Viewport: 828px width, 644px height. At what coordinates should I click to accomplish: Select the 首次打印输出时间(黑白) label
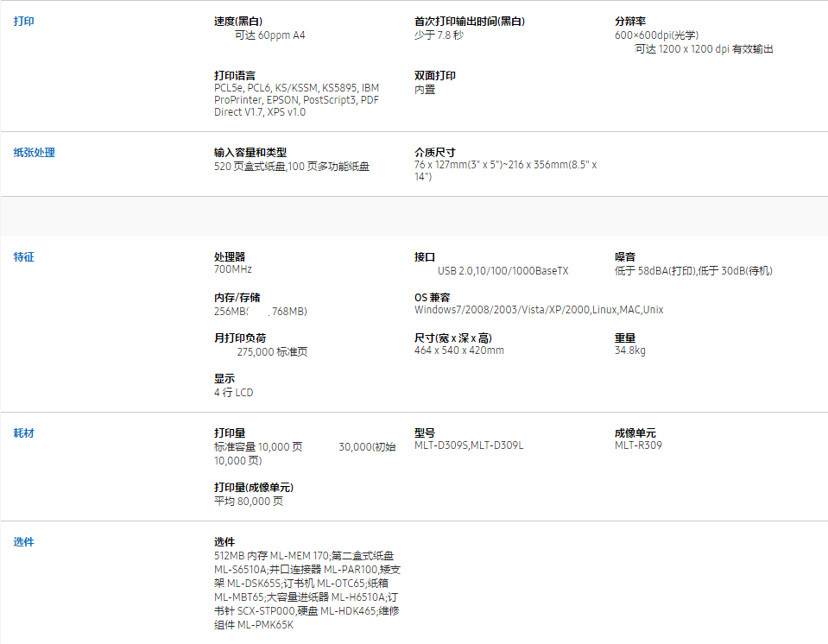pos(469,22)
